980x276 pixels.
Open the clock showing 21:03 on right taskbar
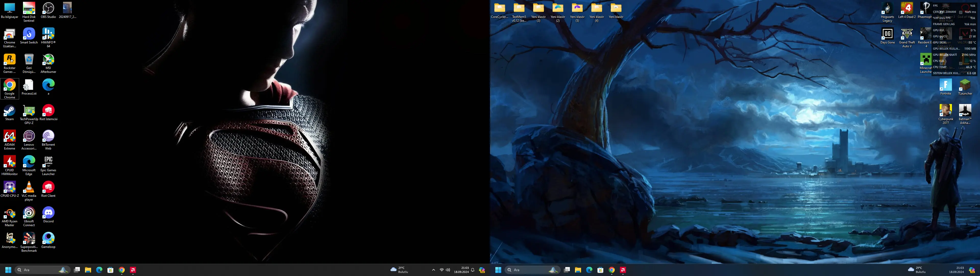(x=957, y=270)
